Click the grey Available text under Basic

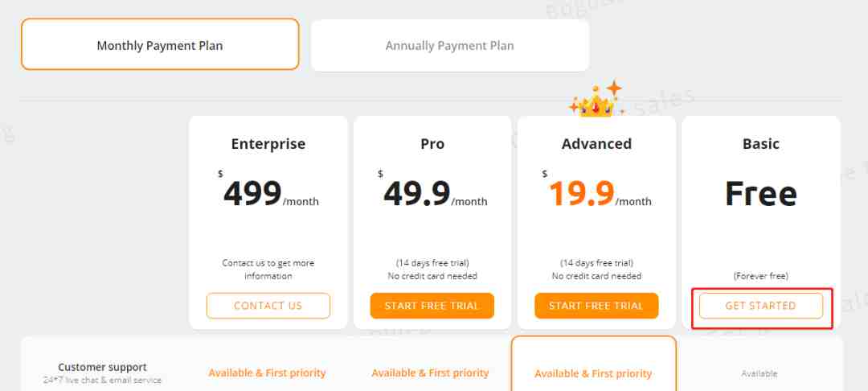point(759,374)
